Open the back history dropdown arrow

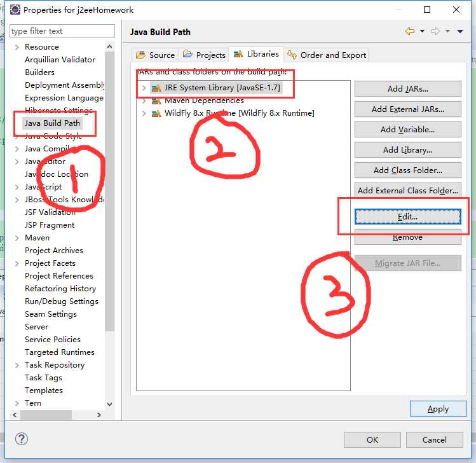422,31
